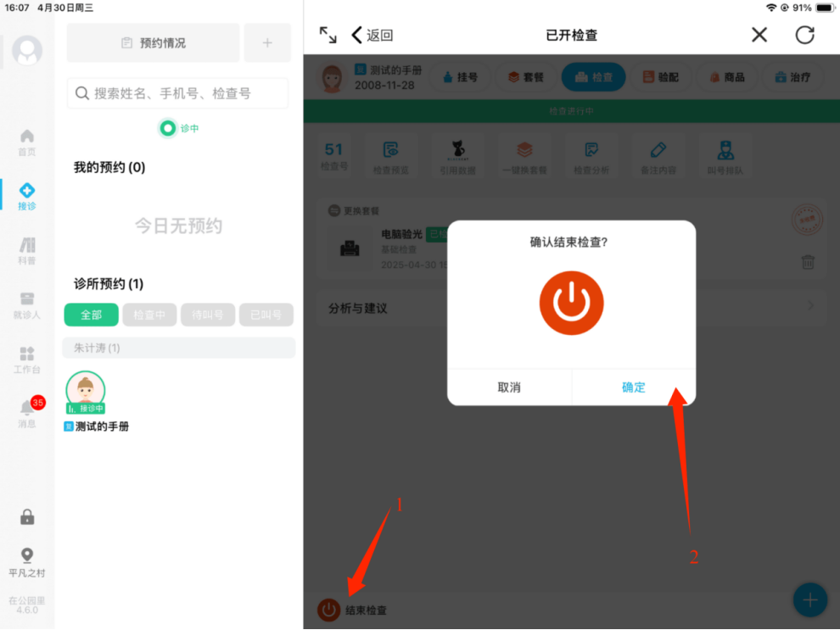Tap the refresh icon in top bar
This screenshot has width=840, height=630.
click(804, 35)
